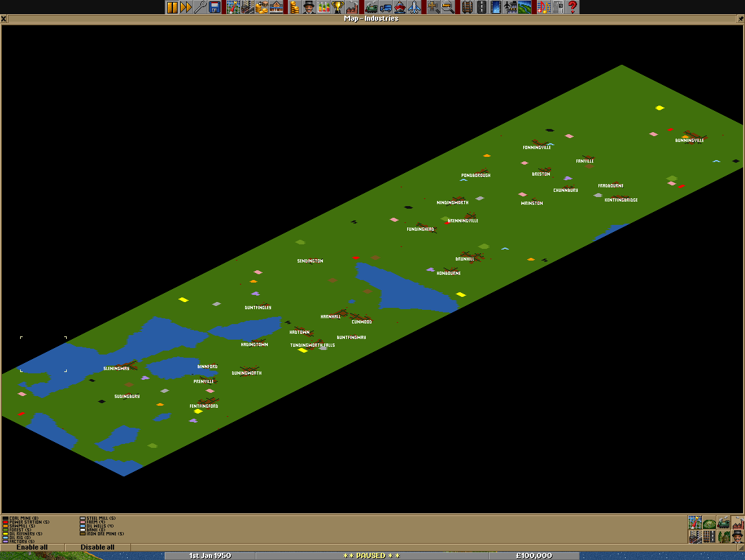The height and width of the screenshot is (560, 745).
Task: Switch smallmap to owners view (man in hat)
Action: coord(738,537)
